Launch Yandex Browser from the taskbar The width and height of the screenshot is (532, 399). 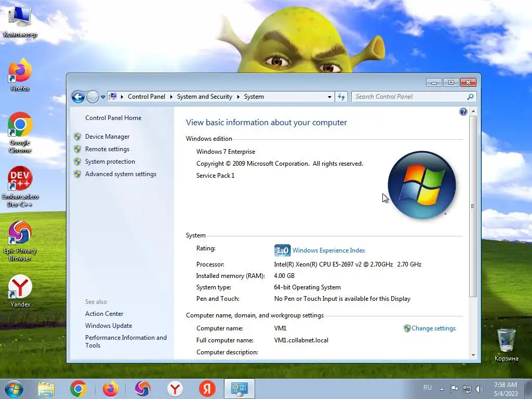(x=175, y=389)
